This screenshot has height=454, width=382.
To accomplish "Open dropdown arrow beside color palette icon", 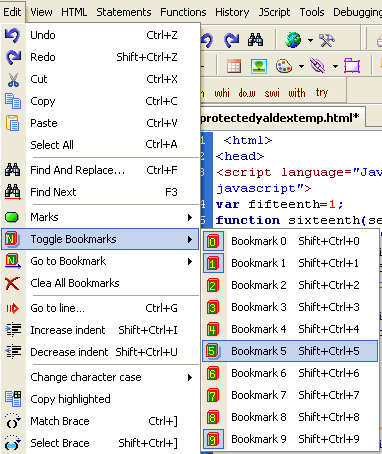I will [301, 66].
